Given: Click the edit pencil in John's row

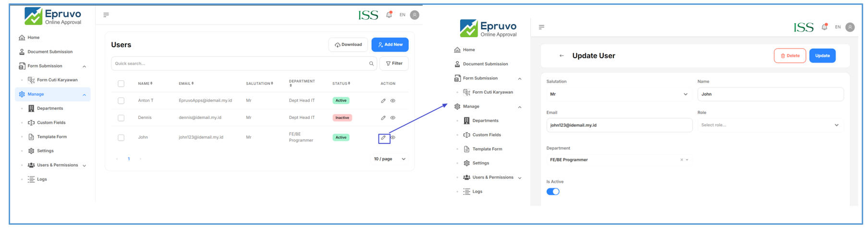Looking at the screenshot, I should tap(383, 138).
